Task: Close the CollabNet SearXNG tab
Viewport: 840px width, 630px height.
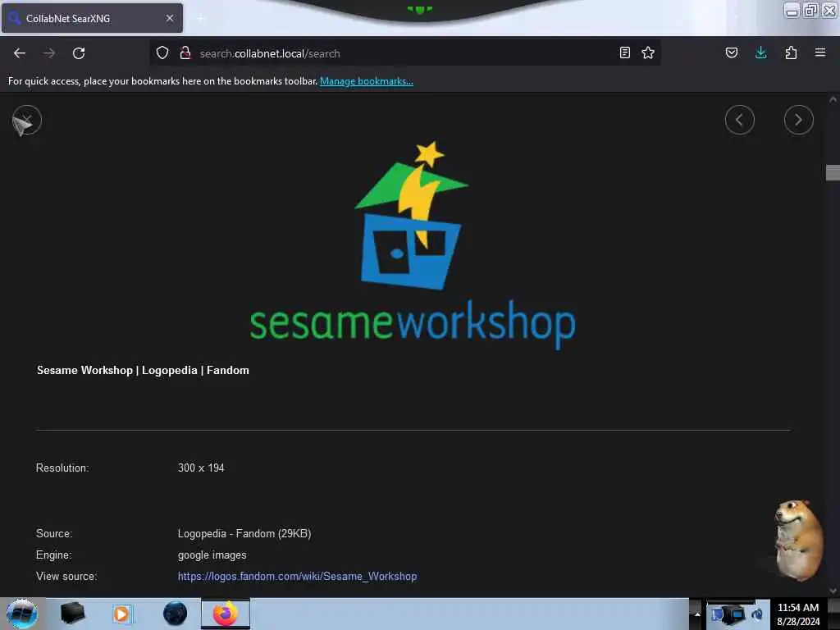Action: pos(170,18)
